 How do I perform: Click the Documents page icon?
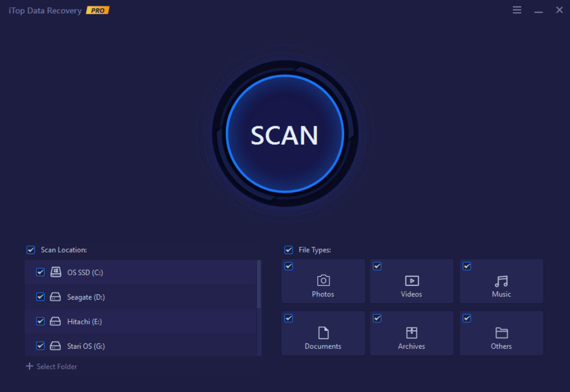[323, 333]
